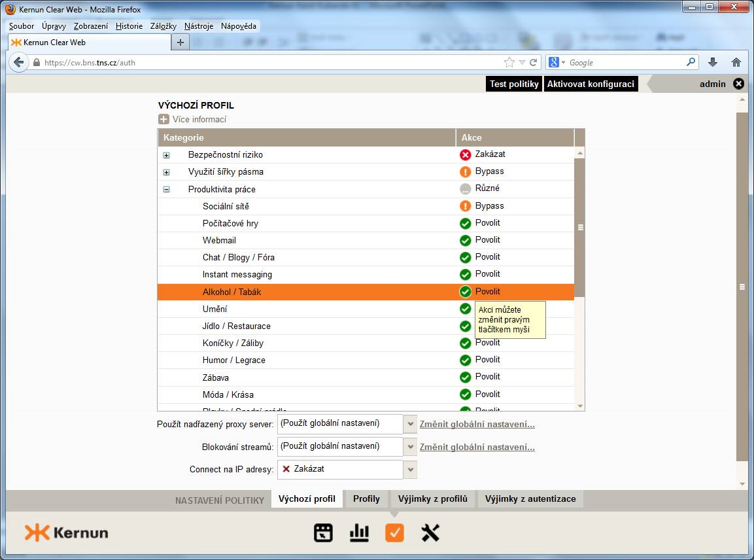The image size is (754, 560).
Task: Click the category table scroll up arrow
Action: (580, 153)
